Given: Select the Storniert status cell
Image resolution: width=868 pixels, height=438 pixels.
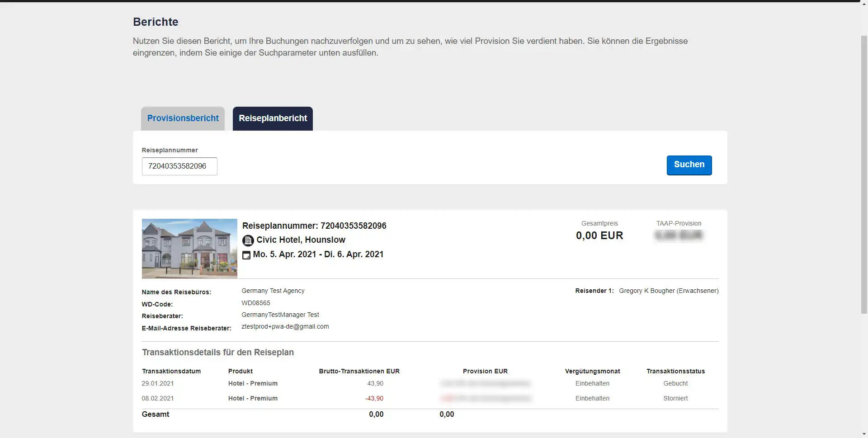Looking at the screenshot, I should pos(675,398).
